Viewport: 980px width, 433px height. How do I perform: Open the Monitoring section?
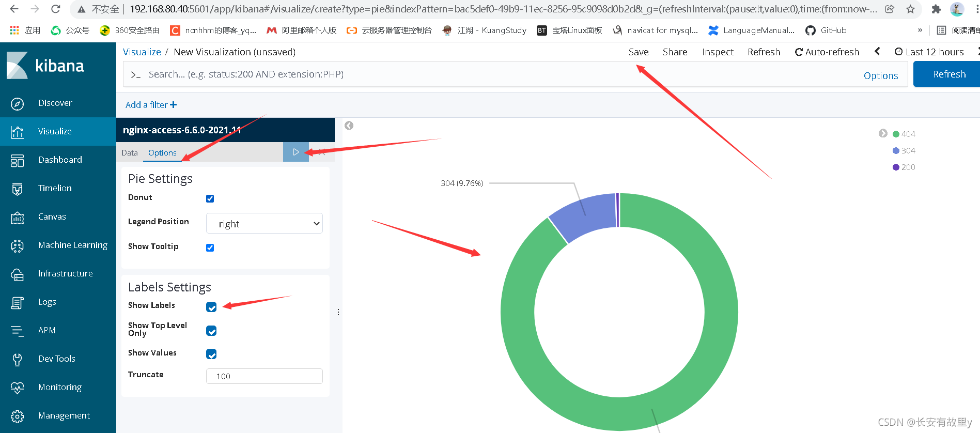[x=60, y=387]
